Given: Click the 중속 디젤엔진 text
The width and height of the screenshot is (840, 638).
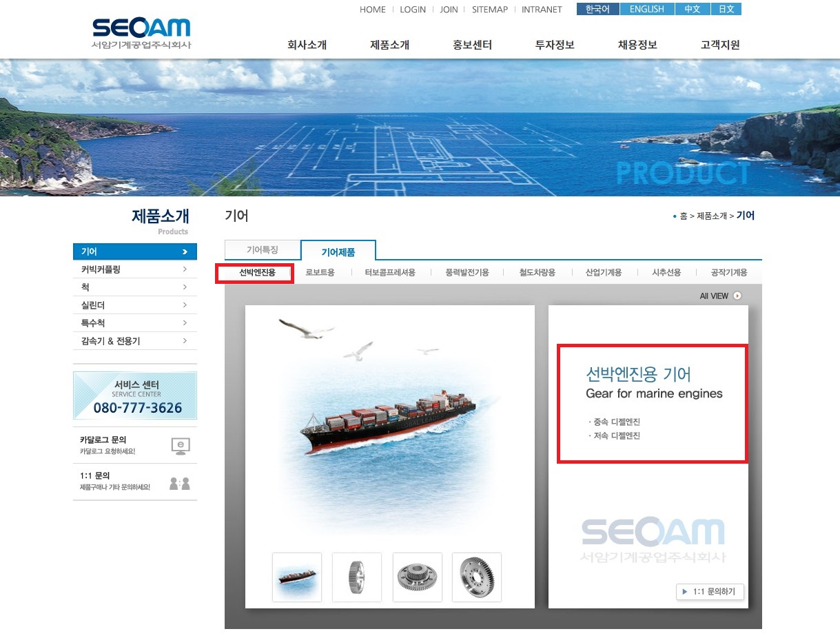Looking at the screenshot, I should (x=617, y=422).
